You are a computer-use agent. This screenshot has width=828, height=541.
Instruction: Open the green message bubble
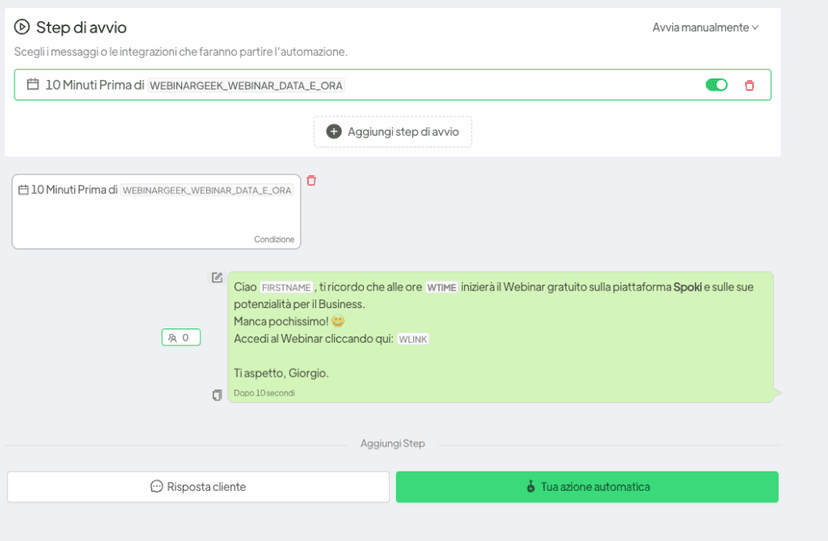click(x=501, y=337)
